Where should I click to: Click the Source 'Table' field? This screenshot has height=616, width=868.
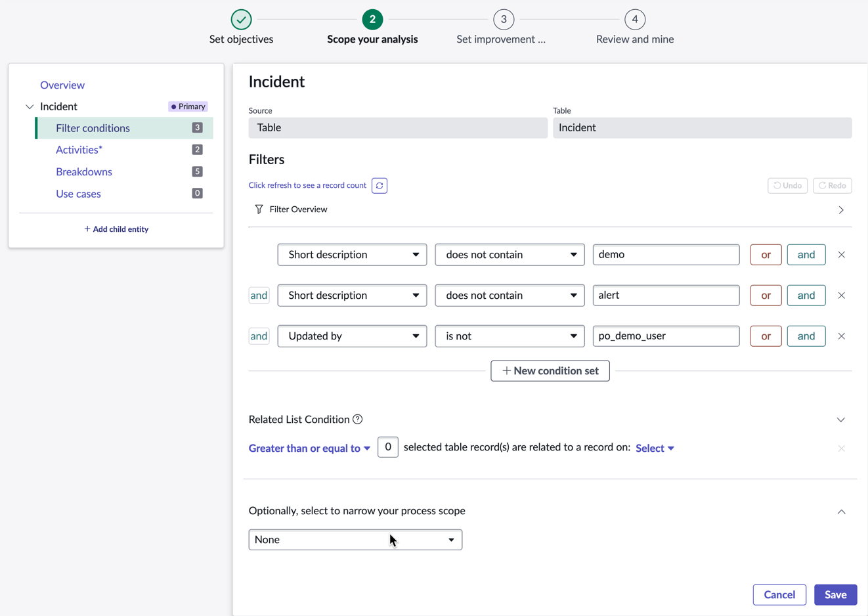[x=398, y=128]
